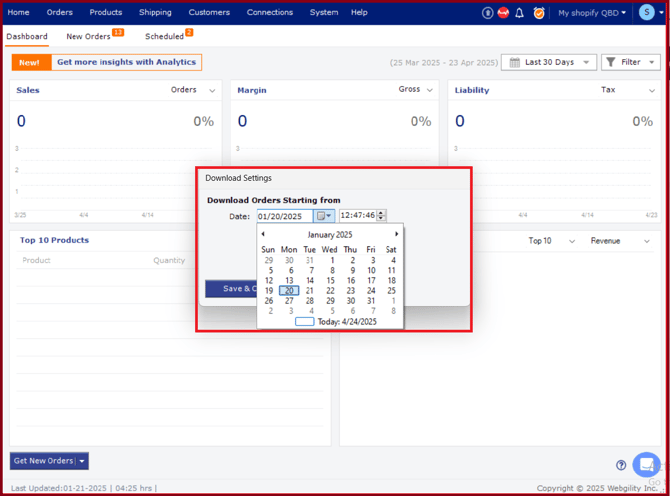Open the My shopify QBD store dropdown
This screenshot has width=670, height=496.
click(x=592, y=13)
